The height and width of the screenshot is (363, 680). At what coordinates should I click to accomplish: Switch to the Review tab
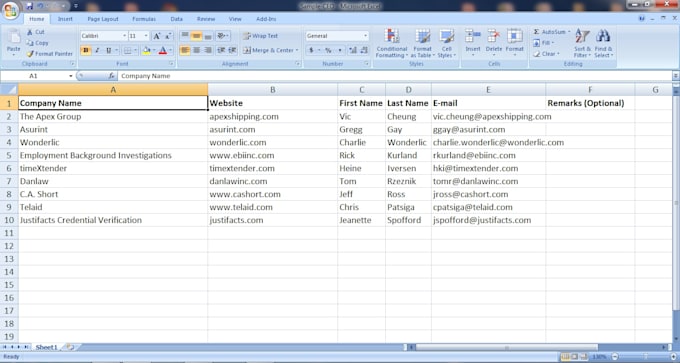[206, 19]
